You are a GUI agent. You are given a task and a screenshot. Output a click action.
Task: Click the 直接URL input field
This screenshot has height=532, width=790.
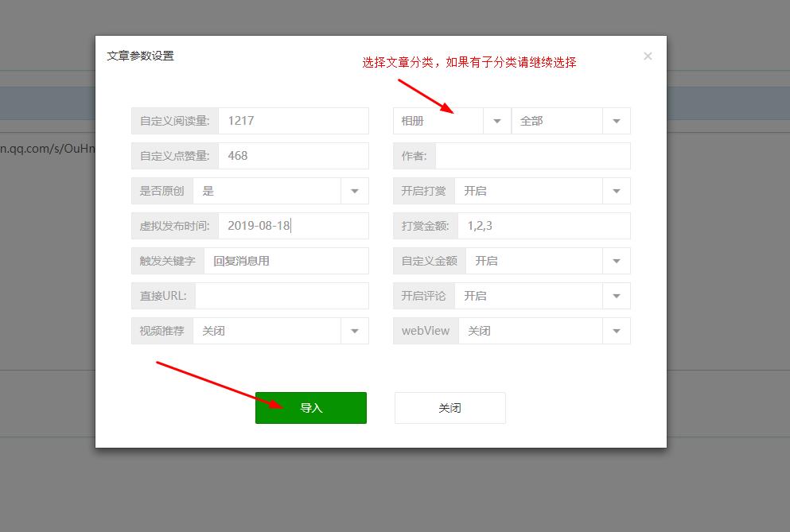pos(282,296)
